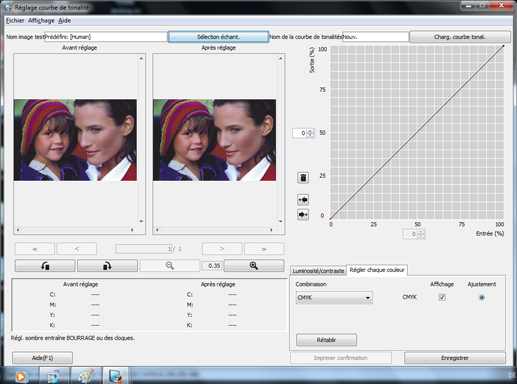517x384 pixels.
Task: Click the Avant réglage preview image
Action: coord(75,140)
